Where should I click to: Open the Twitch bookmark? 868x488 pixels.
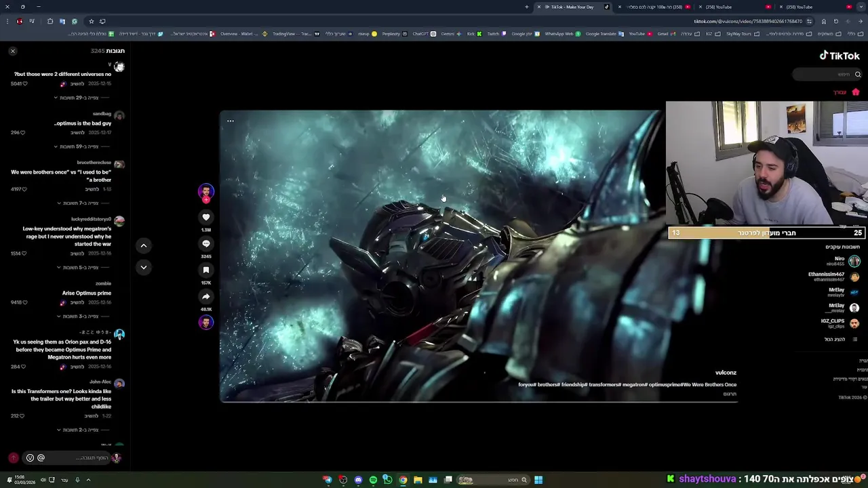496,34
